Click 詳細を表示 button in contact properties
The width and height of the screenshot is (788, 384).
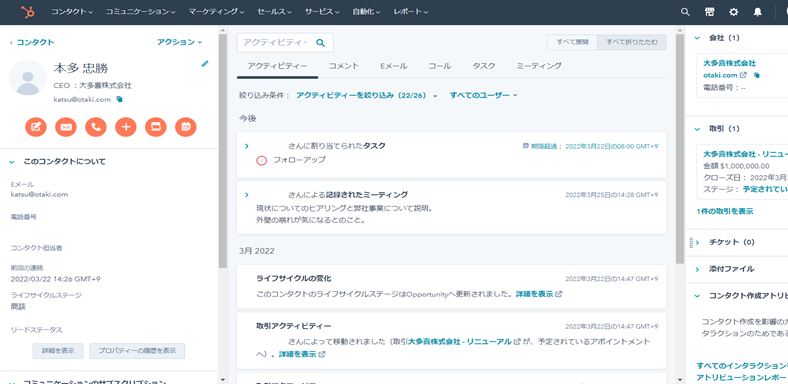58,351
